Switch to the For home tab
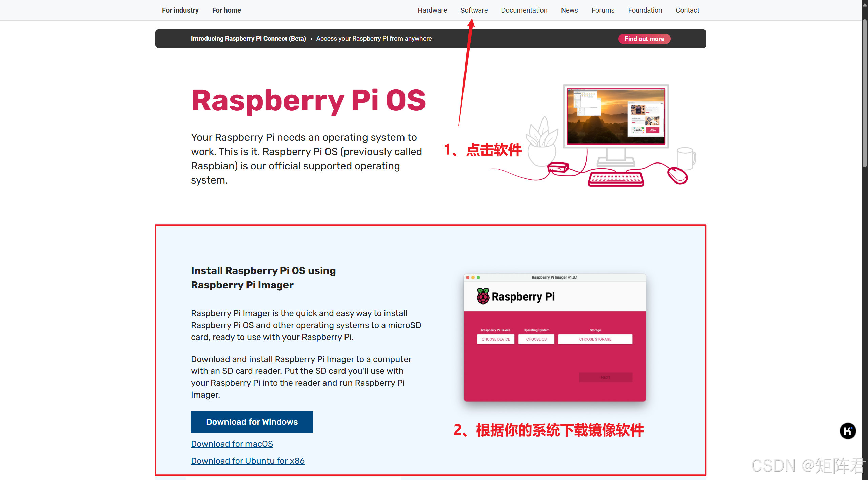This screenshot has width=868, height=480. (226, 10)
